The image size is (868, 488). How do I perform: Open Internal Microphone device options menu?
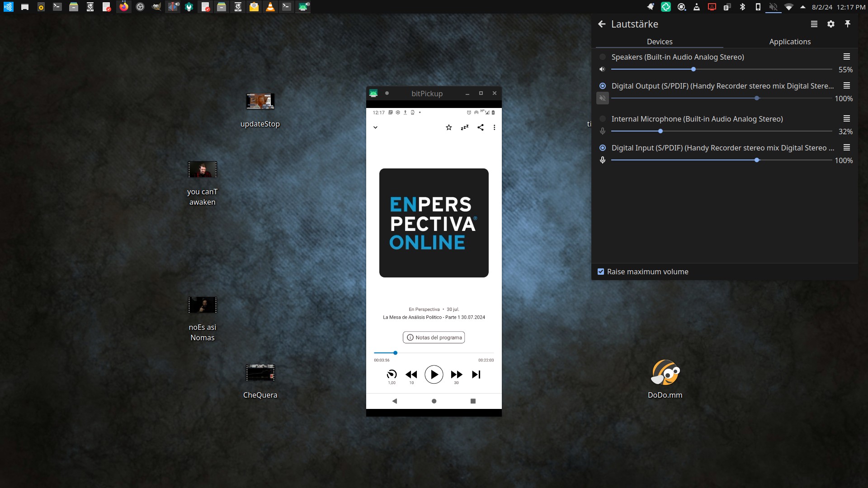coord(847,118)
